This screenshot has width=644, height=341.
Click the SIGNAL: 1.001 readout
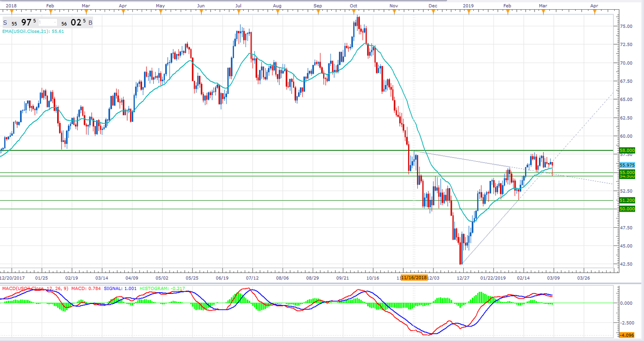click(120, 289)
